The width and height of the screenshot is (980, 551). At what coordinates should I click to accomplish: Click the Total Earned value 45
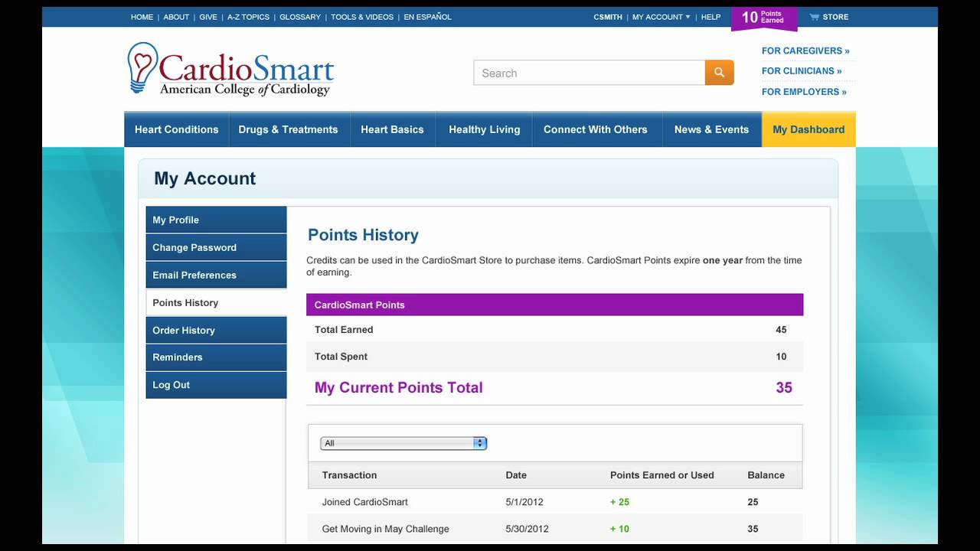click(x=781, y=330)
